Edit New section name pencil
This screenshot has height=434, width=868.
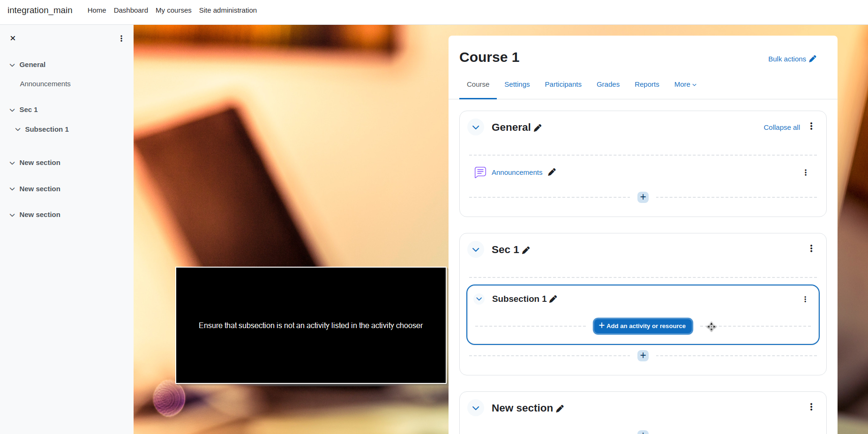point(560,409)
